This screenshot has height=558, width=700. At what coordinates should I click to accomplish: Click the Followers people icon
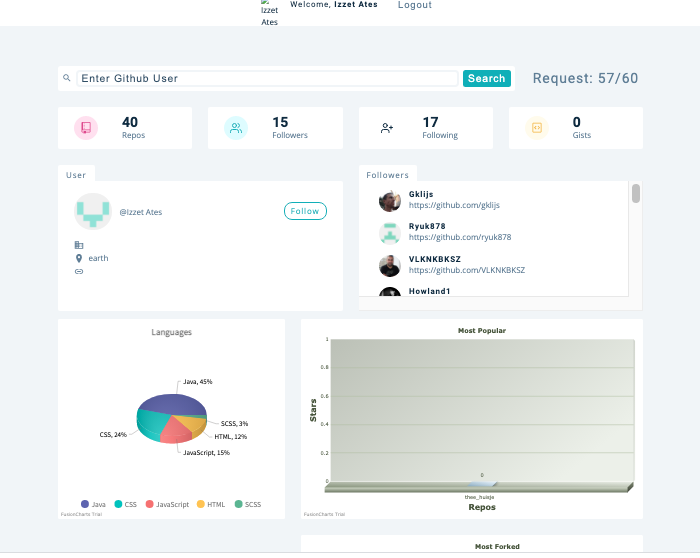[236, 128]
